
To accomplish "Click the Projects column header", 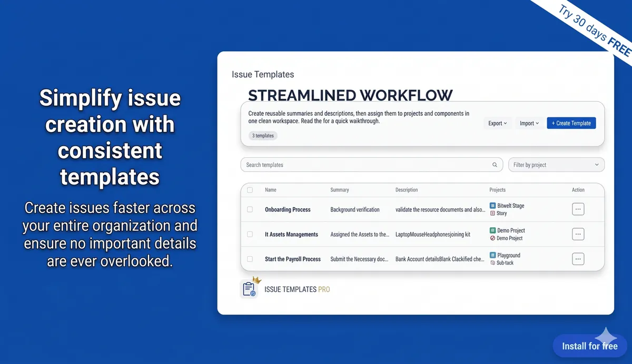I will tap(497, 190).
